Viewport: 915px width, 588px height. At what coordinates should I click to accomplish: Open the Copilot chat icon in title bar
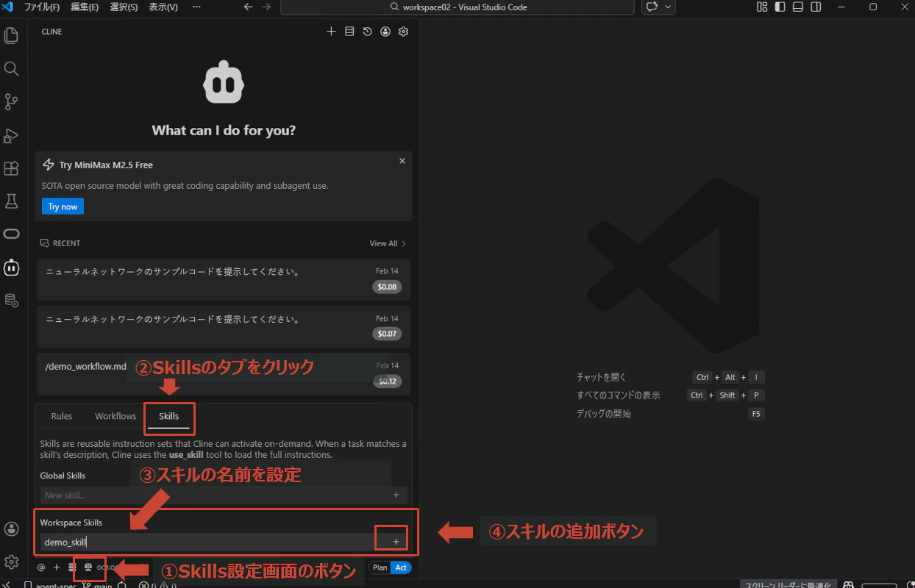click(652, 7)
